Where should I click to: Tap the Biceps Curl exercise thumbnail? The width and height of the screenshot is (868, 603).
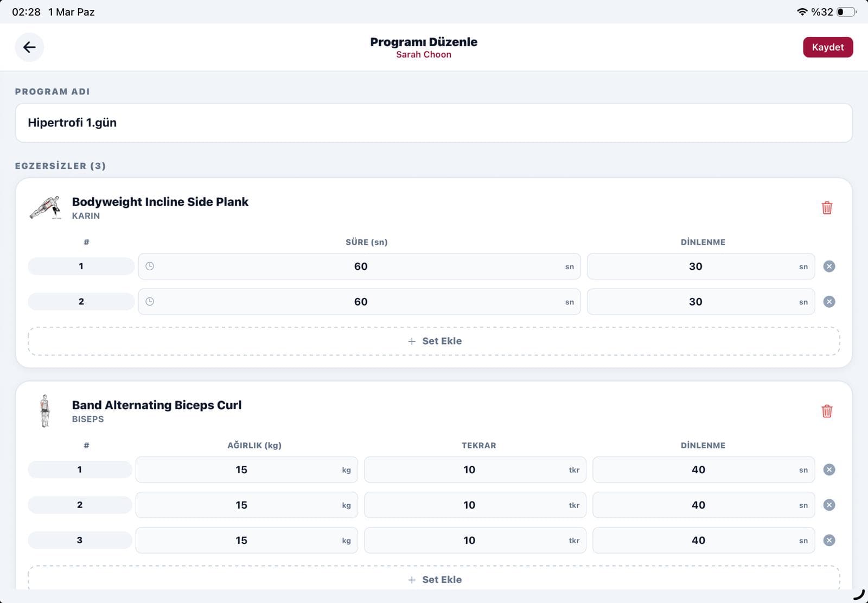(x=45, y=411)
